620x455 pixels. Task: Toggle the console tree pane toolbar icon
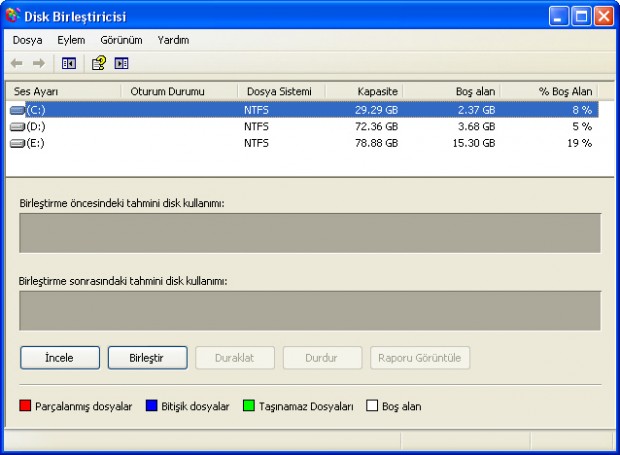tap(68, 63)
